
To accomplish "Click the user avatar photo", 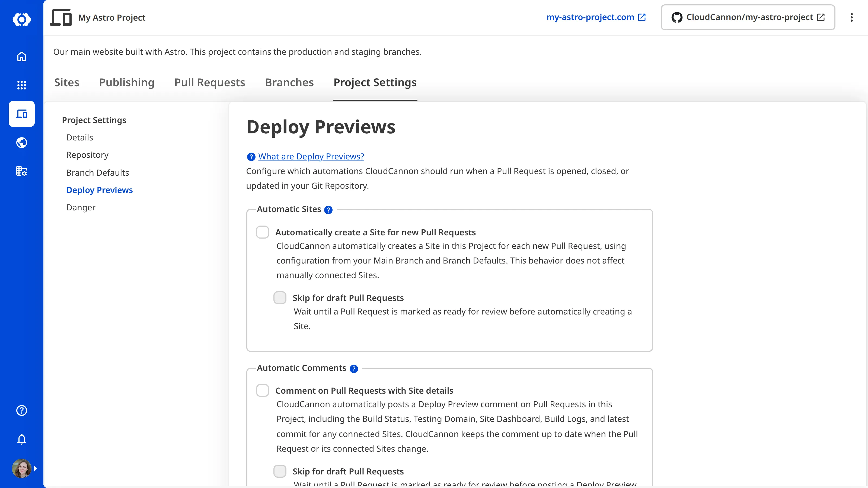I will coord(22,468).
